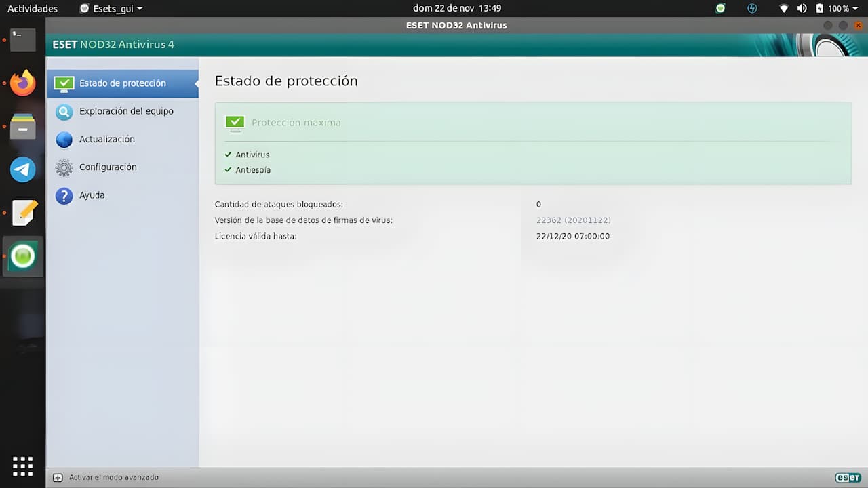Open the volume control via the speaker icon
Image resolution: width=868 pixels, height=488 pixels.
802,9
